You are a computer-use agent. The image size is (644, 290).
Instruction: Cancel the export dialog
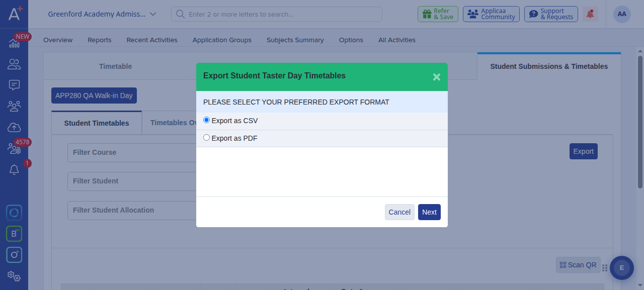click(399, 212)
